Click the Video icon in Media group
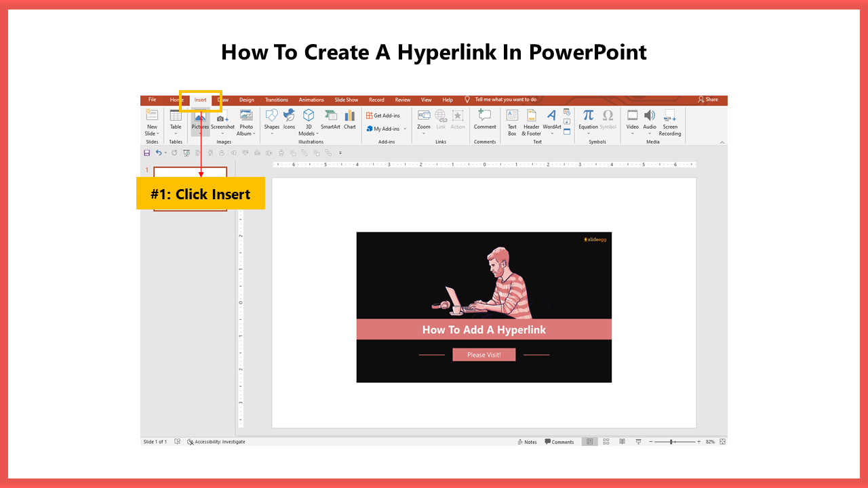Image resolution: width=868 pixels, height=488 pixels. [x=633, y=115]
